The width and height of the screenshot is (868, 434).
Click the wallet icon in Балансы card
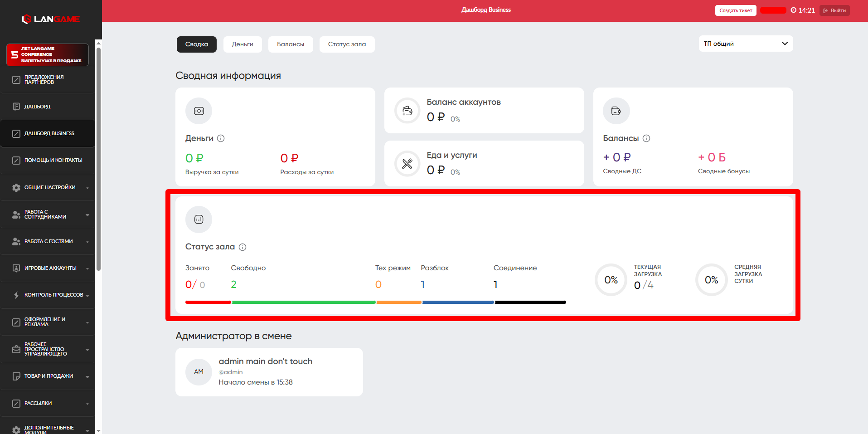point(616,111)
